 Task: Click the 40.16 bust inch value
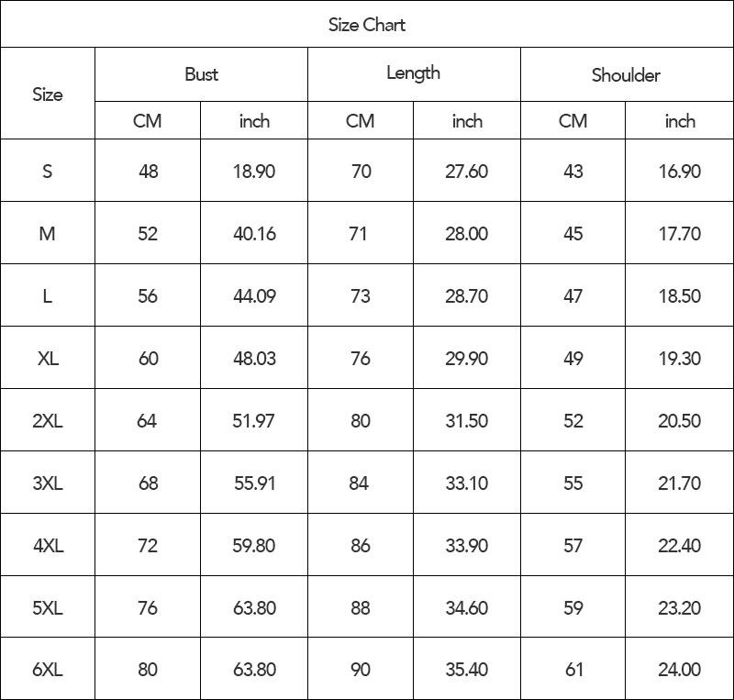point(254,234)
